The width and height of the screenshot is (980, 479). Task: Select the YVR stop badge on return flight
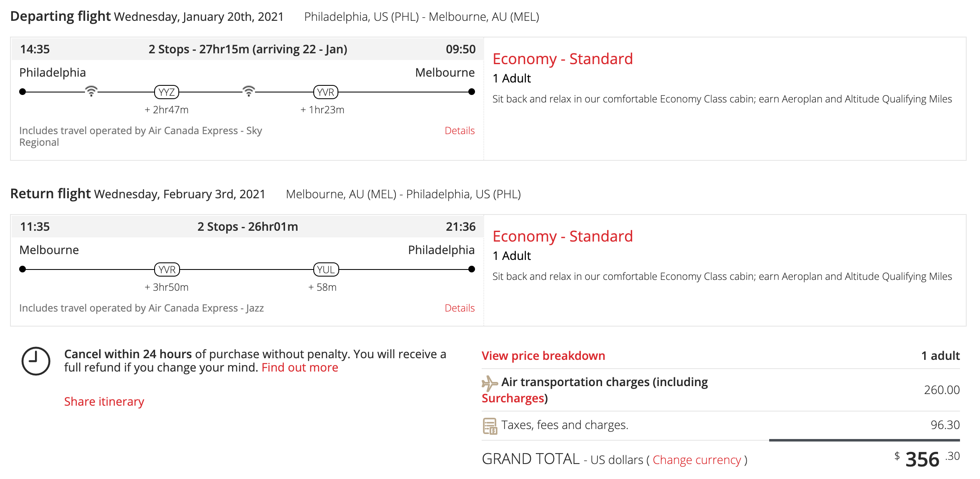(167, 269)
